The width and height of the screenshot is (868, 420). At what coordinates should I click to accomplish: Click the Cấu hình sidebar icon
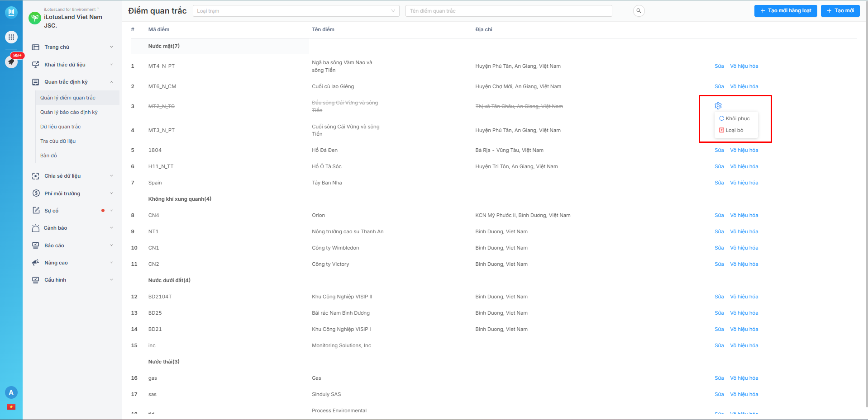coord(36,280)
